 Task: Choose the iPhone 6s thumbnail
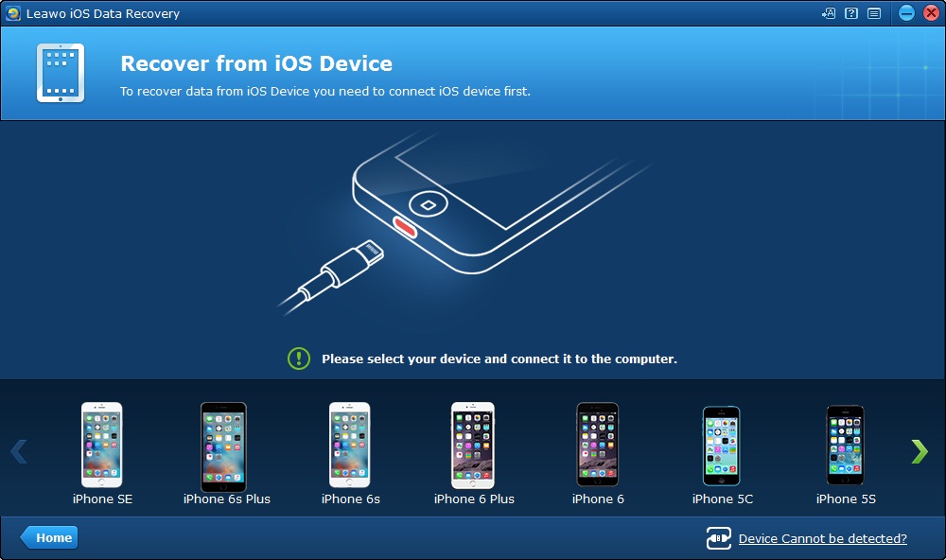350,454
